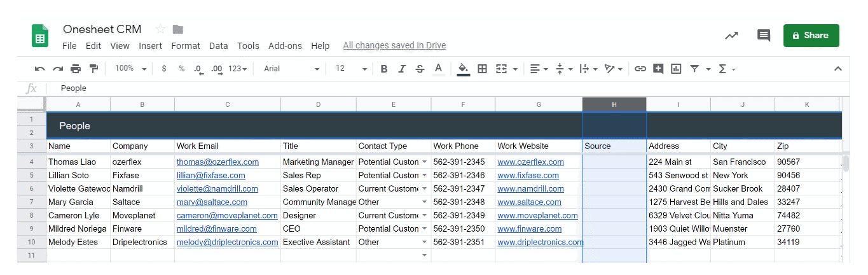
Task: Format as percent icon
Action: click(181, 69)
